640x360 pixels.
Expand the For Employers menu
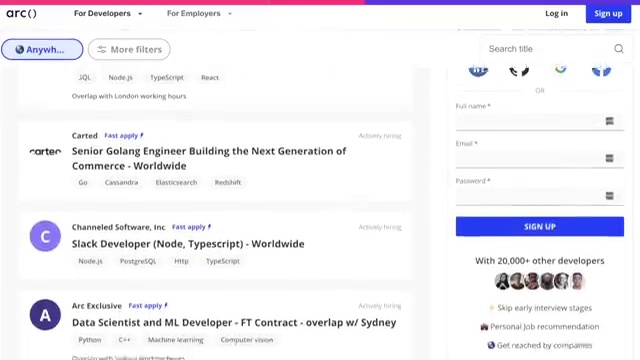(x=199, y=13)
